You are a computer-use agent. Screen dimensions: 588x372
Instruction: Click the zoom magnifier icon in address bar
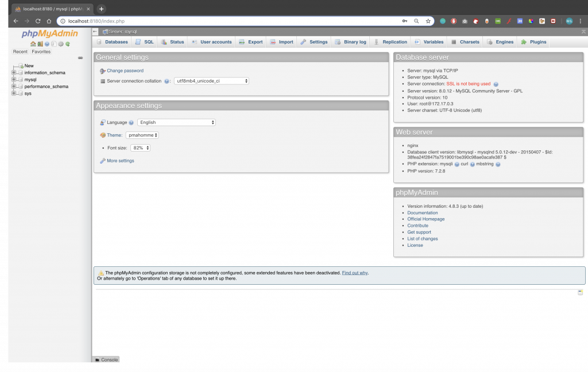click(416, 21)
